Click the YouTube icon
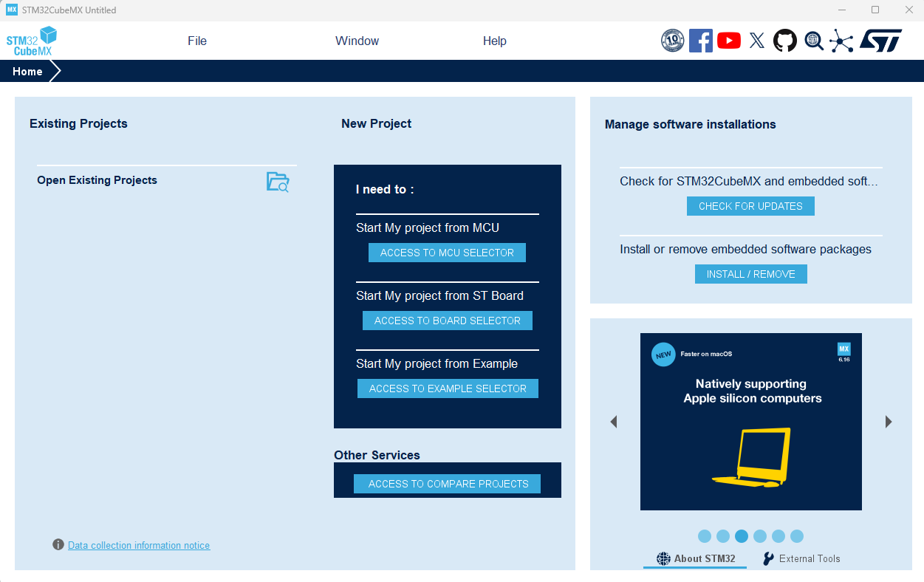 728,41
